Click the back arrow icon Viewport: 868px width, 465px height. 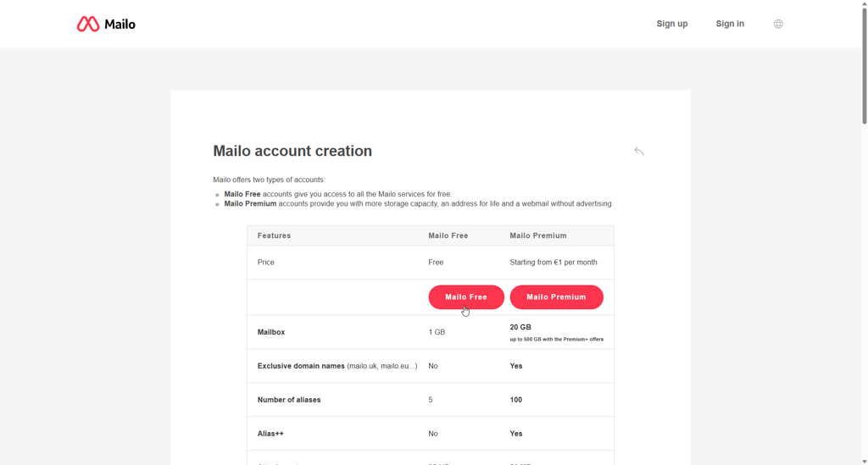pyautogui.click(x=639, y=151)
